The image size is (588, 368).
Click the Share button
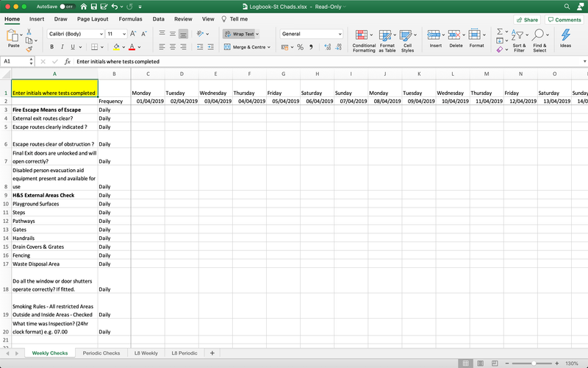(527, 20)
